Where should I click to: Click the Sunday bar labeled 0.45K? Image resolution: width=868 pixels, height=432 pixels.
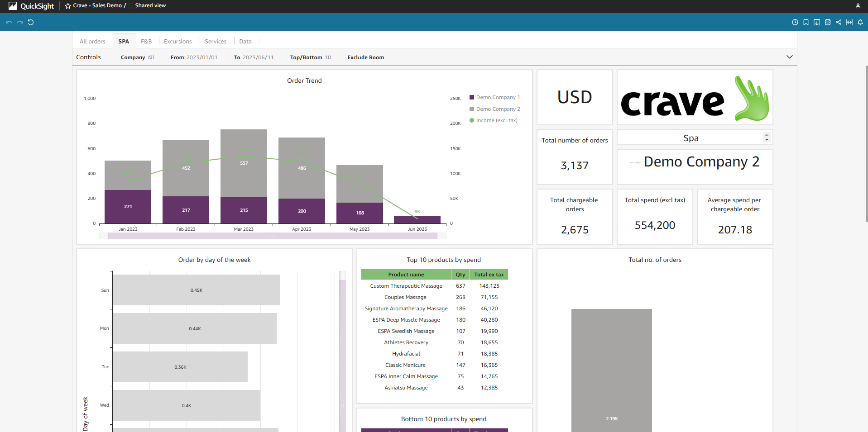pyautogui.click(x=196, y=290)
